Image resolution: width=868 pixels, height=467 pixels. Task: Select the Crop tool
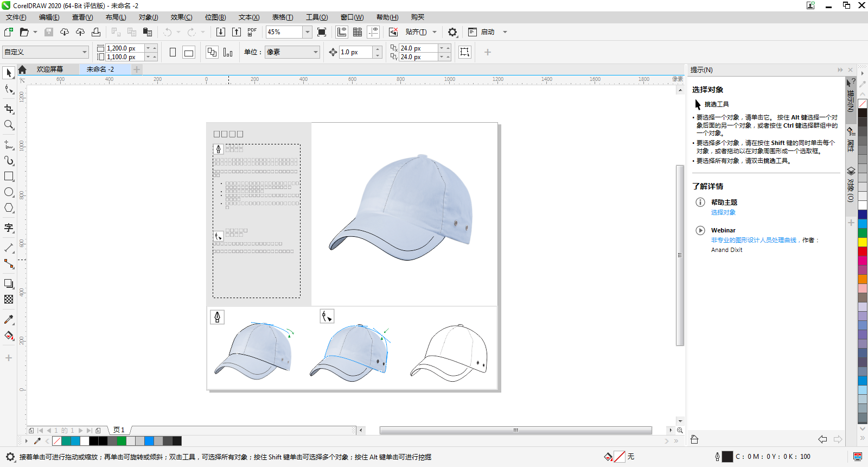(9, 109)
